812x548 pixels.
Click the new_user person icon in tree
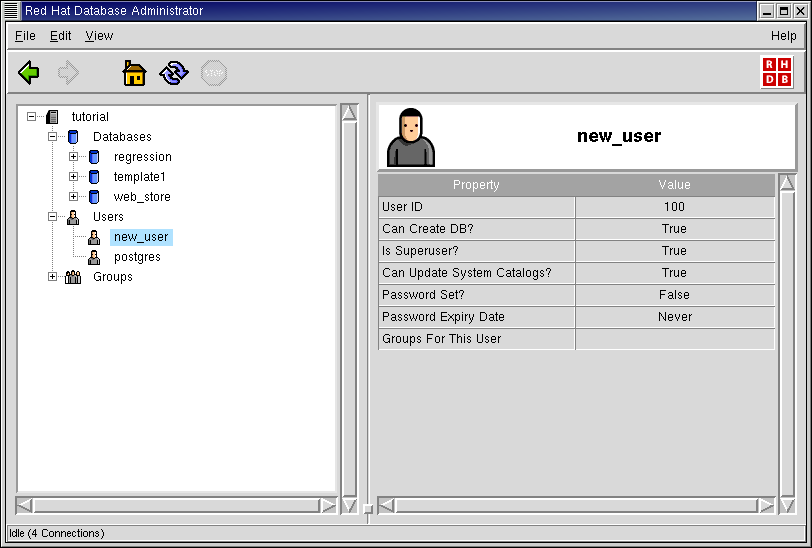coord(94,237)
